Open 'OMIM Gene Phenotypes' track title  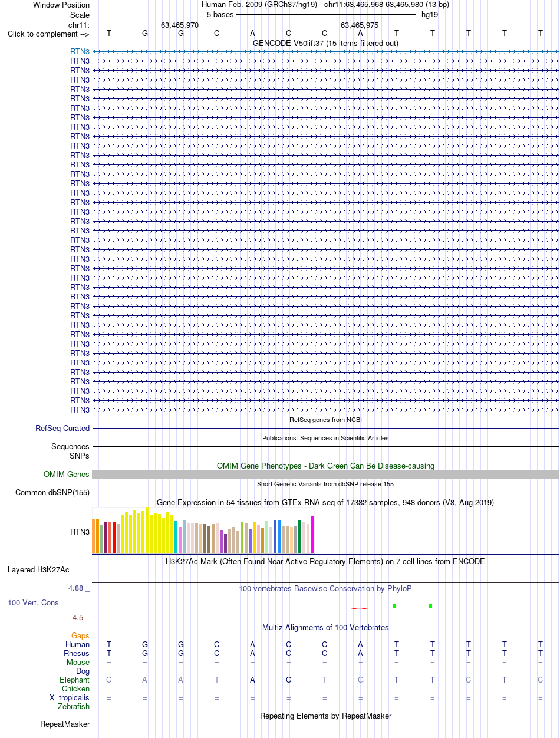325,466
